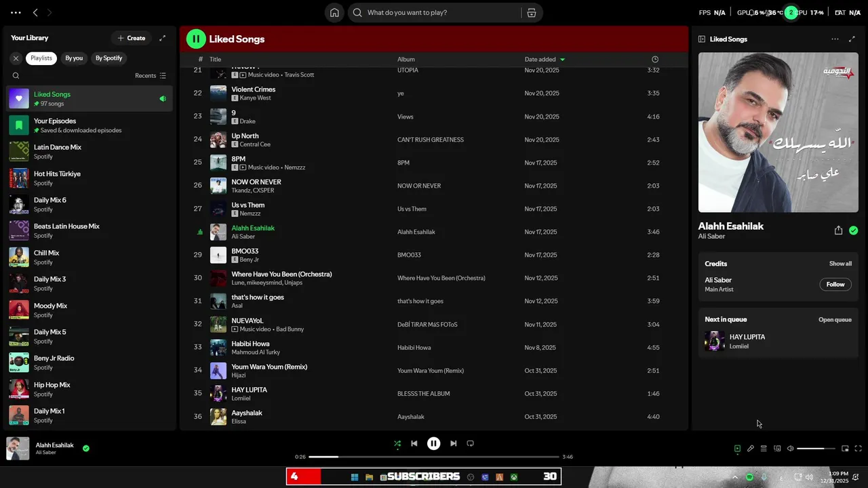
Task: Show hidden icons in Windows system tray
Action: pyautogui.click(x=734, y=477)
